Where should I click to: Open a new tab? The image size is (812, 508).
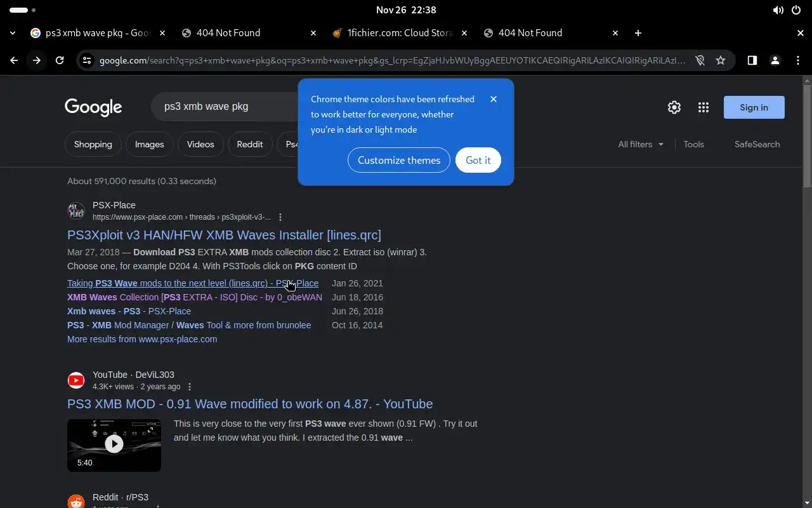pyautogui.click(x=638, y=33)
